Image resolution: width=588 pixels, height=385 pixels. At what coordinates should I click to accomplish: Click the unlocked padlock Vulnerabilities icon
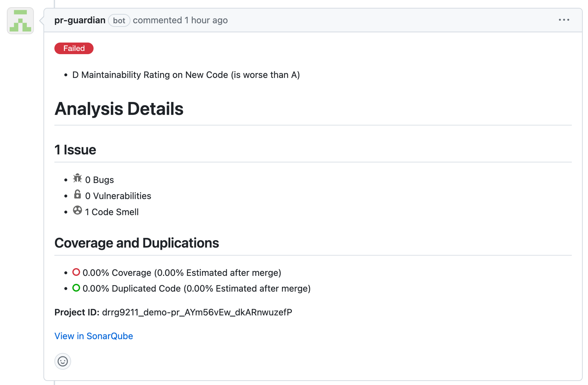tap(77, 194)
